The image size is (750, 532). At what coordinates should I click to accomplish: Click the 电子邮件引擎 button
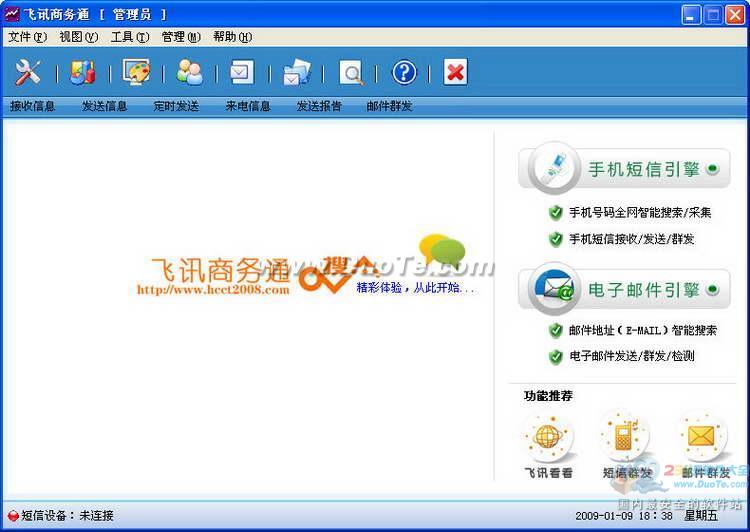(625, 289)
